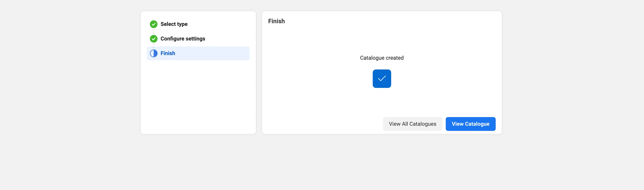
Task: Click the highlighted Finish row background
Action: pos(220,53)
